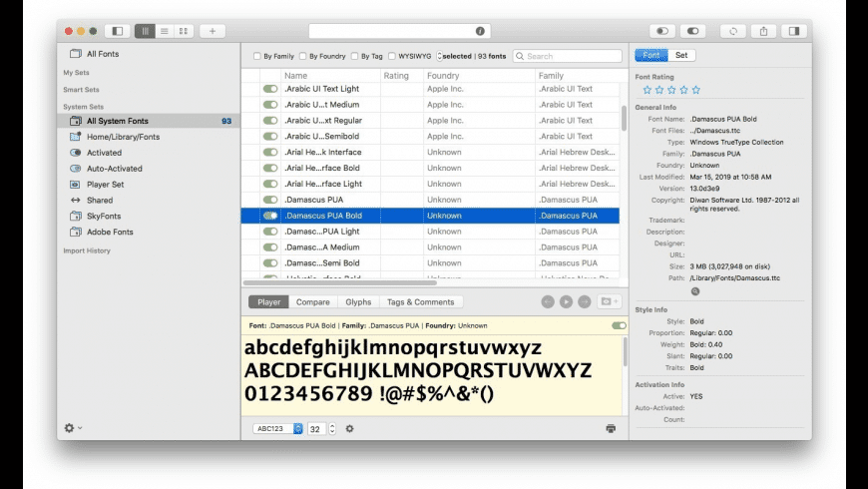Select the .Arabic U...t Medium row
Screen dimensions: 868x489
(x=430, y=105)
